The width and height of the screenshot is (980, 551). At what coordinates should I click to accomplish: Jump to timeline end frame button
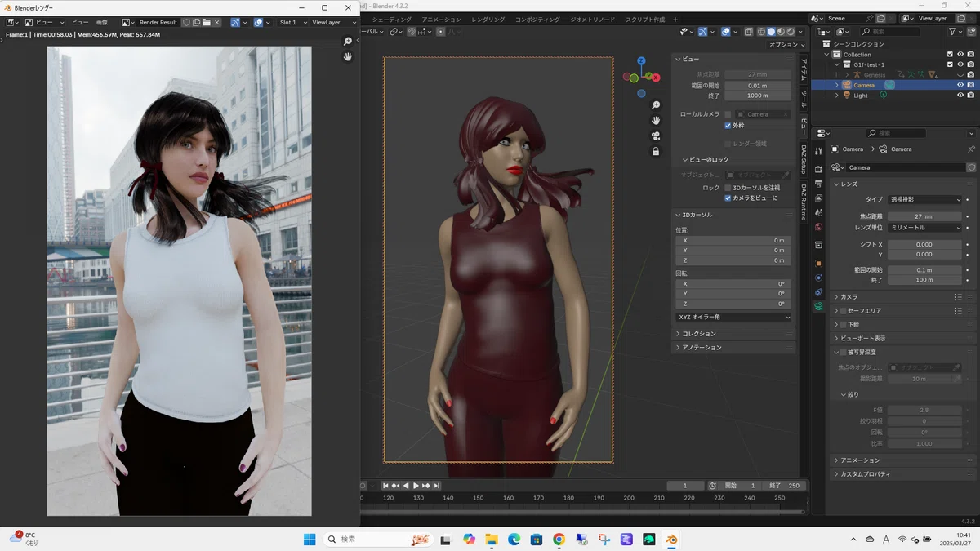[x=437, y=486]
